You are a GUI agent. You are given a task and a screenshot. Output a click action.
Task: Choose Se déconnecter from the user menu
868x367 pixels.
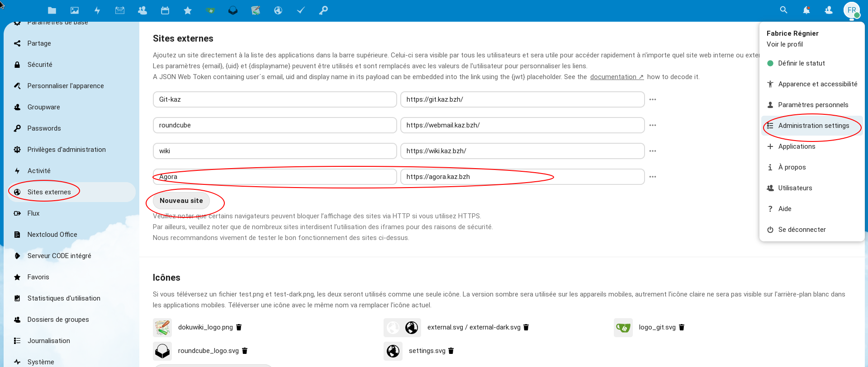802,230
